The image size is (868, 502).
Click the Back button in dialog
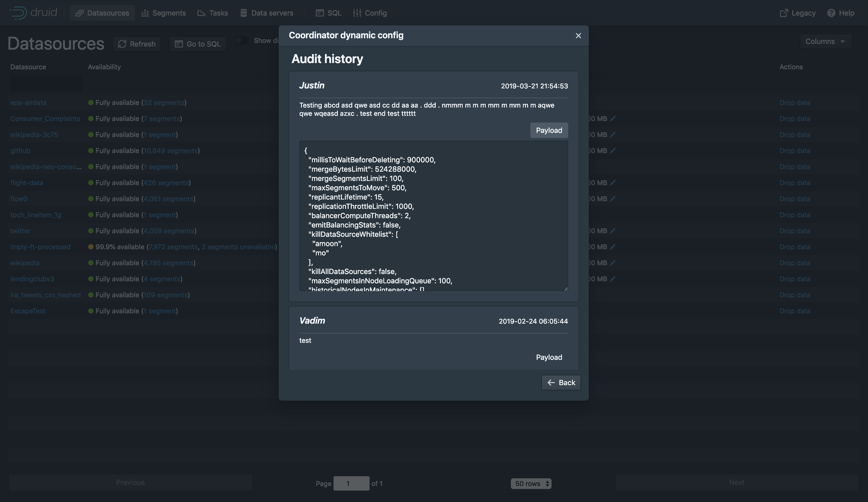pyautogui.click(x=561, y=383)
